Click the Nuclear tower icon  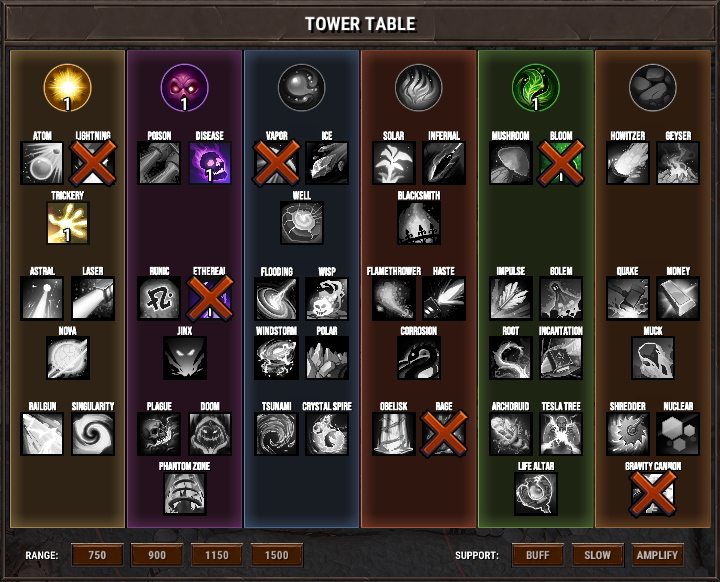(678, 434)
